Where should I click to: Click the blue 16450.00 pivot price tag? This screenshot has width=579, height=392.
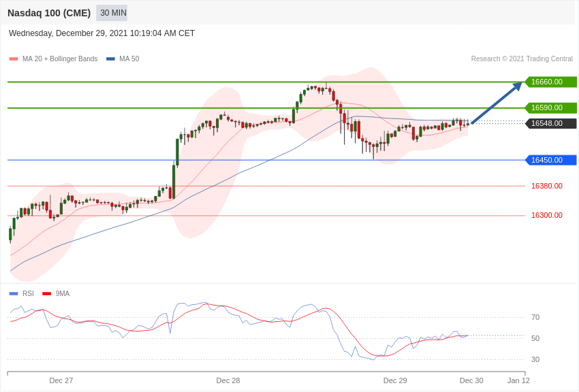[551, 160]
